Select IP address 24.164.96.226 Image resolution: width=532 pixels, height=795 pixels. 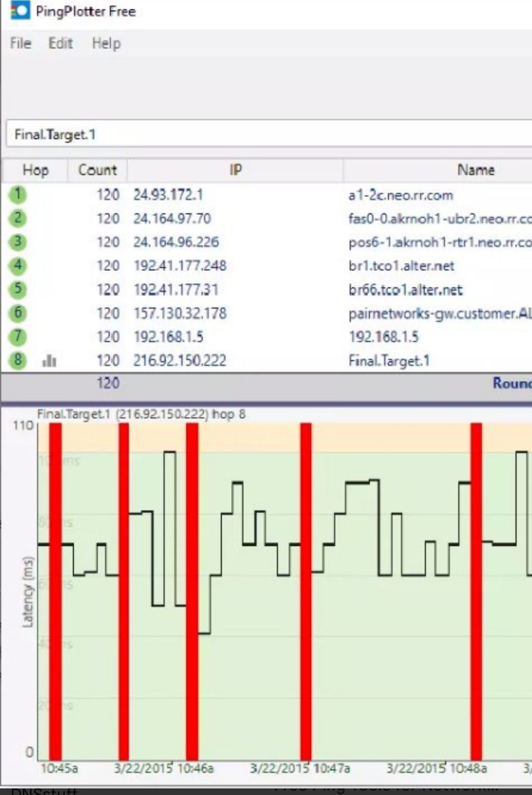[176, 242]
